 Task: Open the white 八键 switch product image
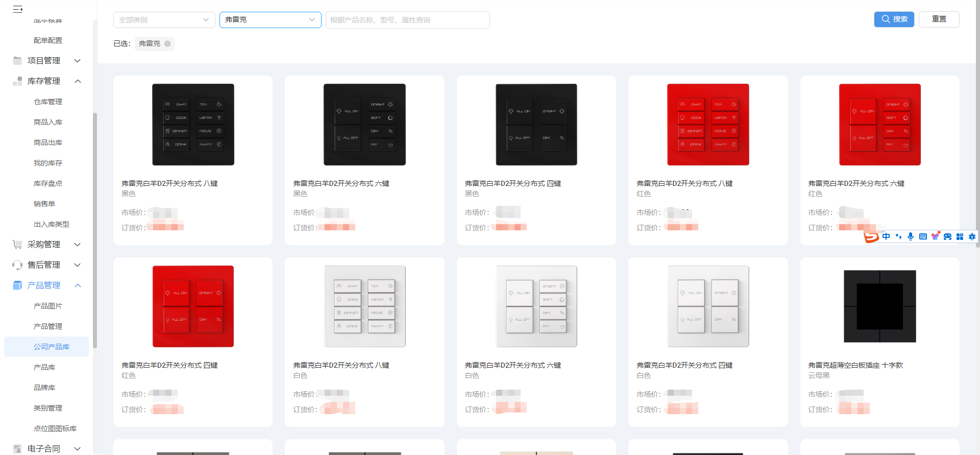(364, 306)
